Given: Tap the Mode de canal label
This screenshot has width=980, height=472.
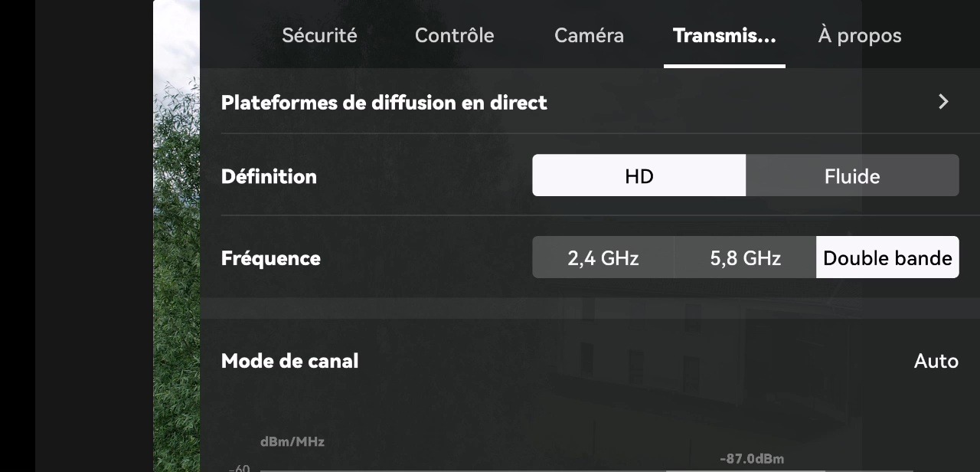Looking at the screenshot, I should tap(289, 361).
